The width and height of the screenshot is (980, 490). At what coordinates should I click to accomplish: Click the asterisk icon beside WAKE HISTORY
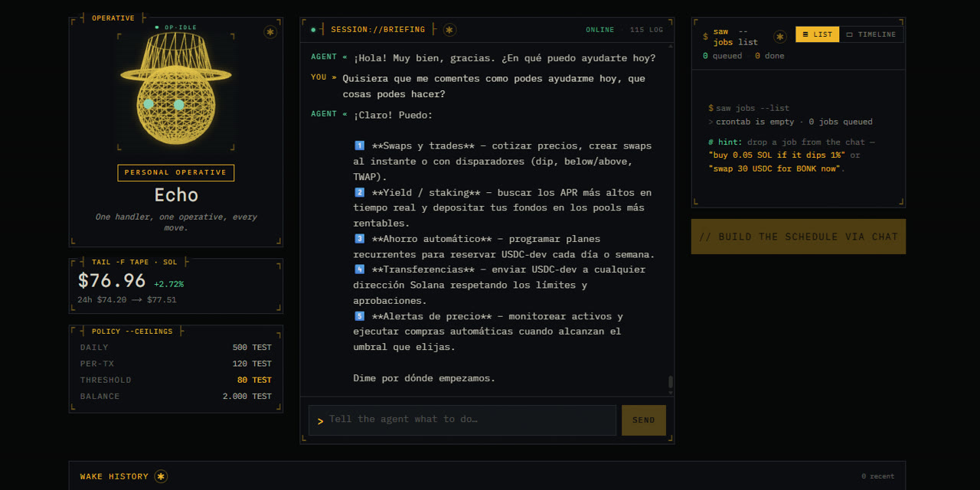[161, 476]
